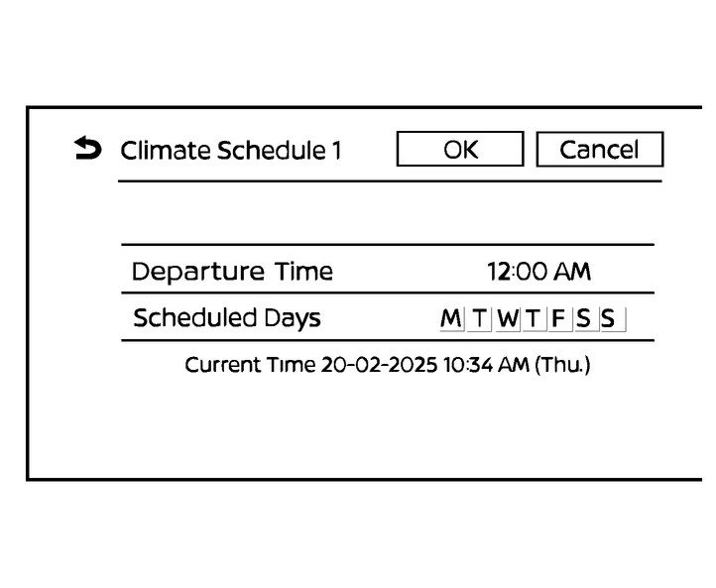The height and width of the screenshot is (588, 716).
Task: Toggle Saturday, the first S day box
Action: click(583, 318)
